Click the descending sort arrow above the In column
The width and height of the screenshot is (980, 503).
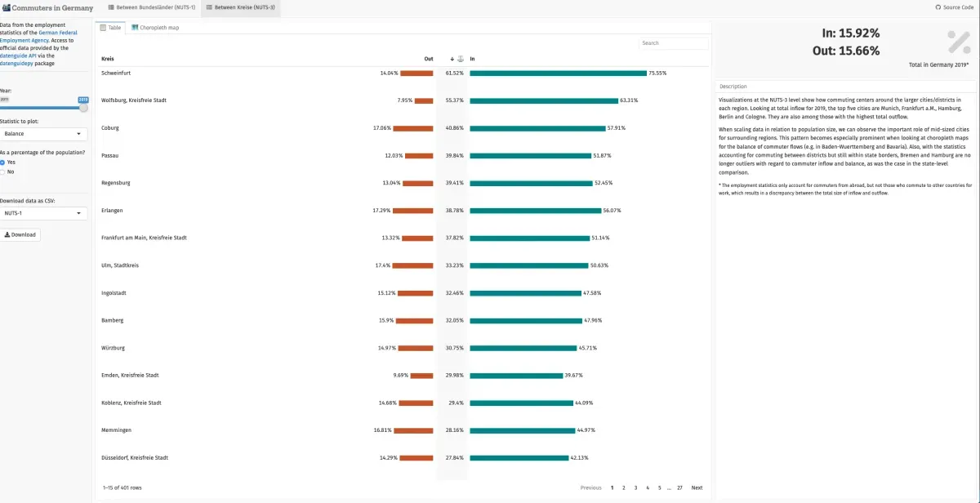452,59
